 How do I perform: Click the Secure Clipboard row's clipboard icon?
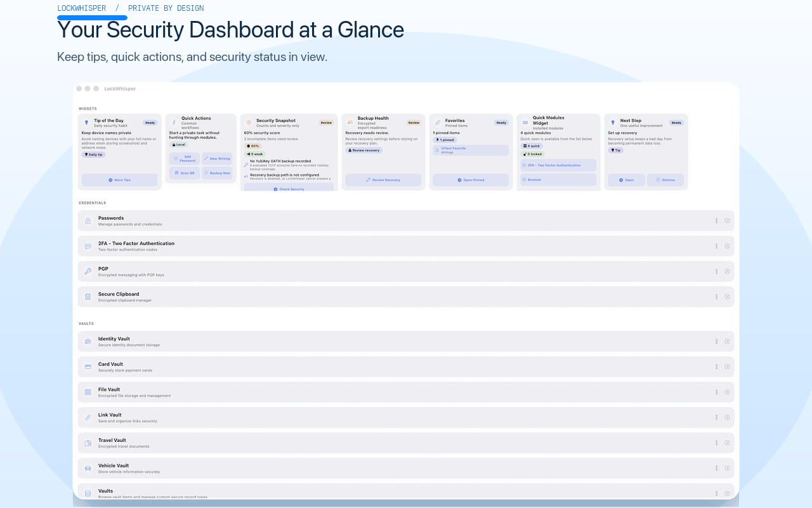88,297
